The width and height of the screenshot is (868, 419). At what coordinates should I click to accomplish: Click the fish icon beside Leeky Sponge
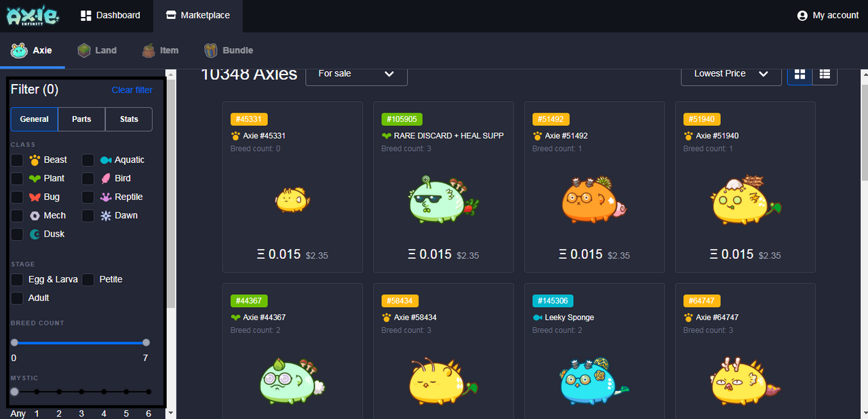538,317
